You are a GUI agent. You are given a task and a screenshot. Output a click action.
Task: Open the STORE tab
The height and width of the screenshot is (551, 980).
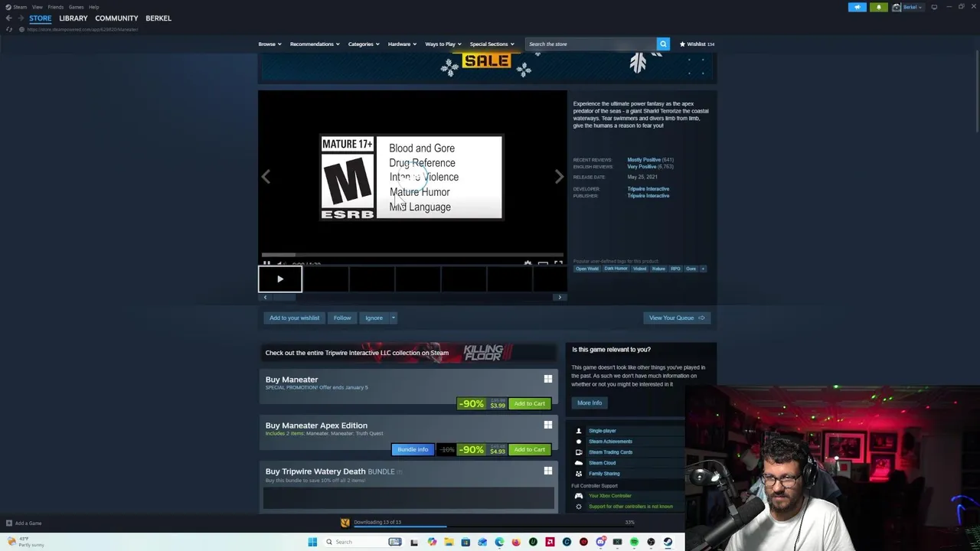pyautogui.click(x=41, y=18)
